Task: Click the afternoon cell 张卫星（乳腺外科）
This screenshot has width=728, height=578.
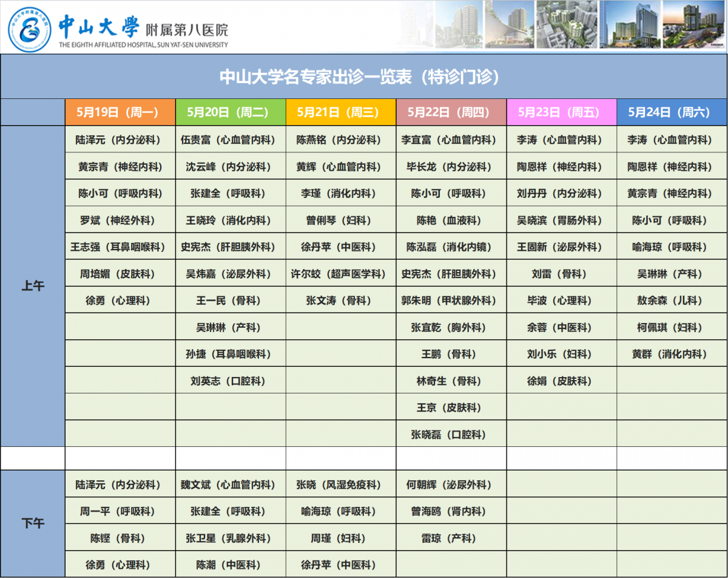Action: [x=231, y=538]
